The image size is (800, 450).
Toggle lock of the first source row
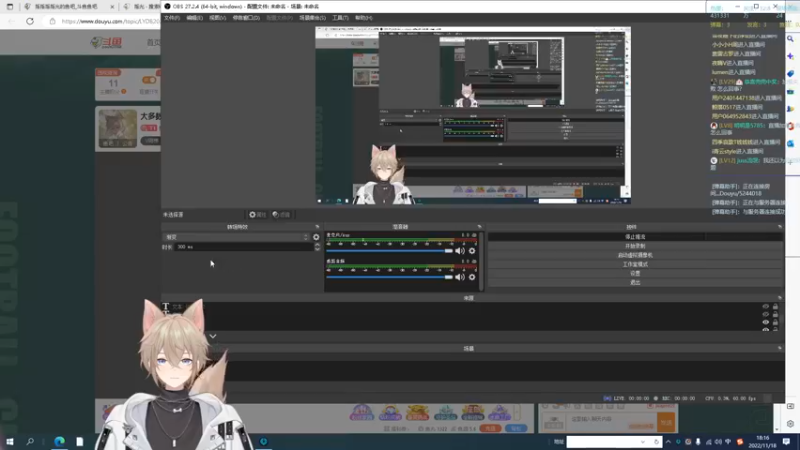[776, 307]
